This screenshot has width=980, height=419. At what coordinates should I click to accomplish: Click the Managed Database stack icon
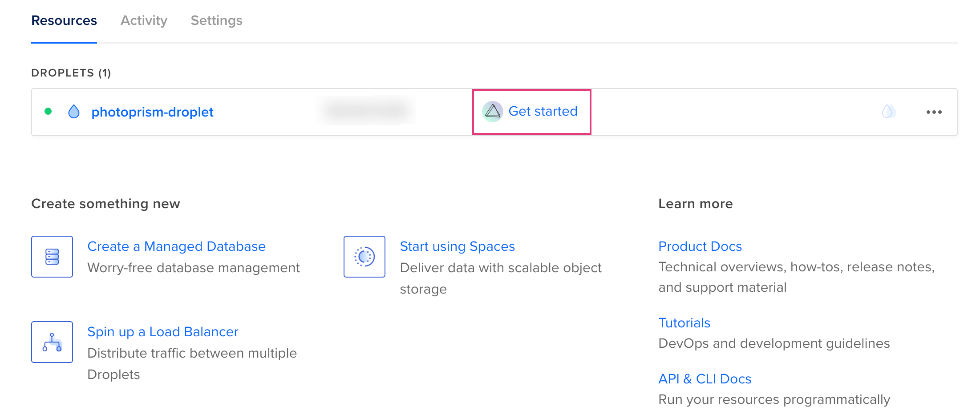[52, 257]
